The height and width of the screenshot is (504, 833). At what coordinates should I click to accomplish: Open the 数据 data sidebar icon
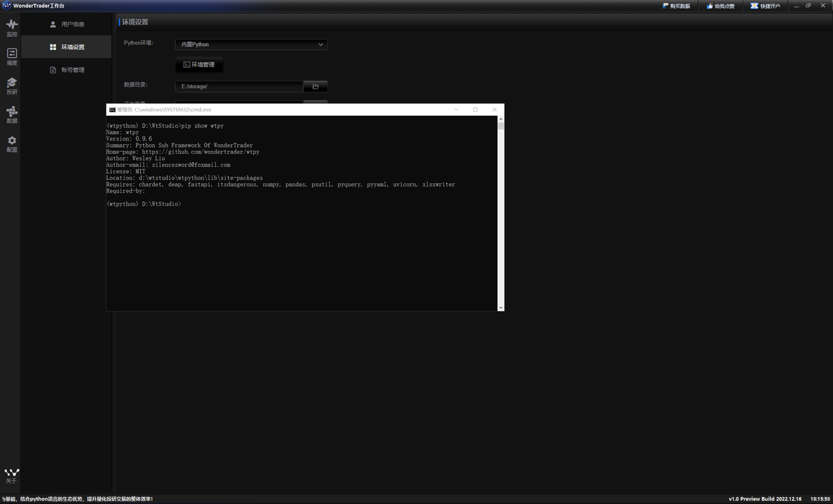click(12, 114)
